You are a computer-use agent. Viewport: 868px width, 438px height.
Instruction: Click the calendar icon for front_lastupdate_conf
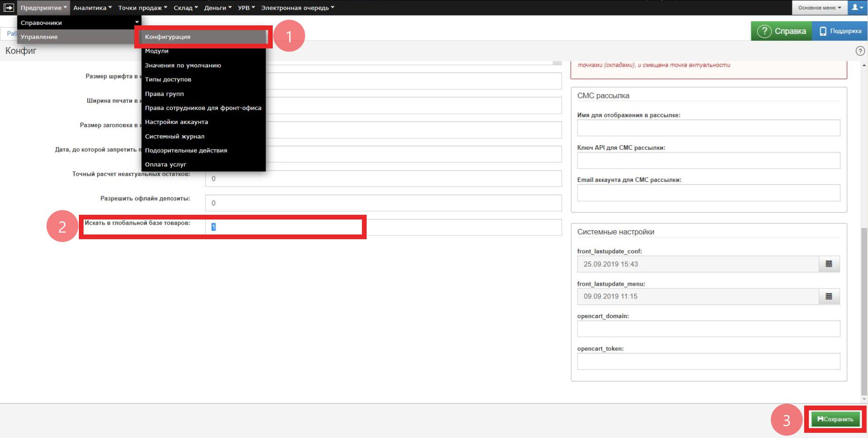point(829,264)
